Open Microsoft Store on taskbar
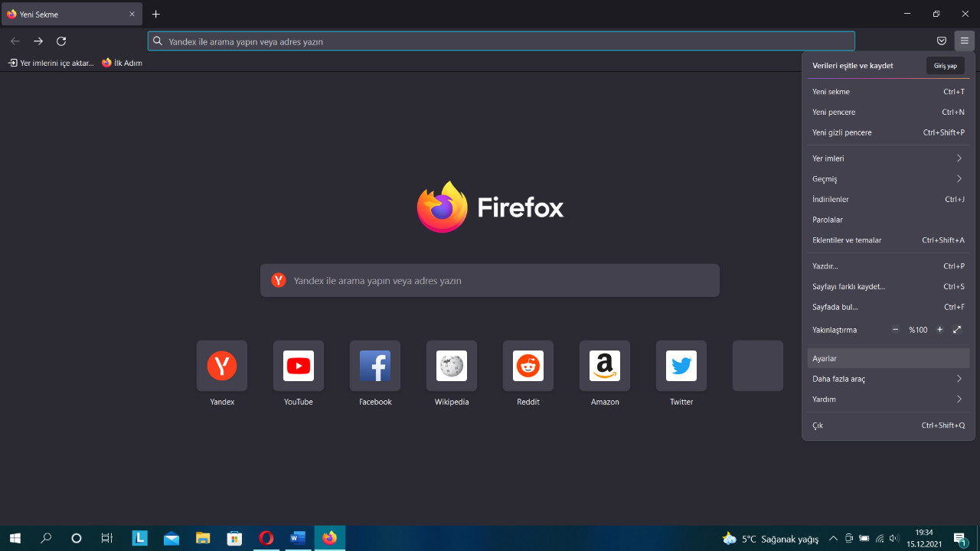This screenshot has height=551, width=980. pos(234,538)
